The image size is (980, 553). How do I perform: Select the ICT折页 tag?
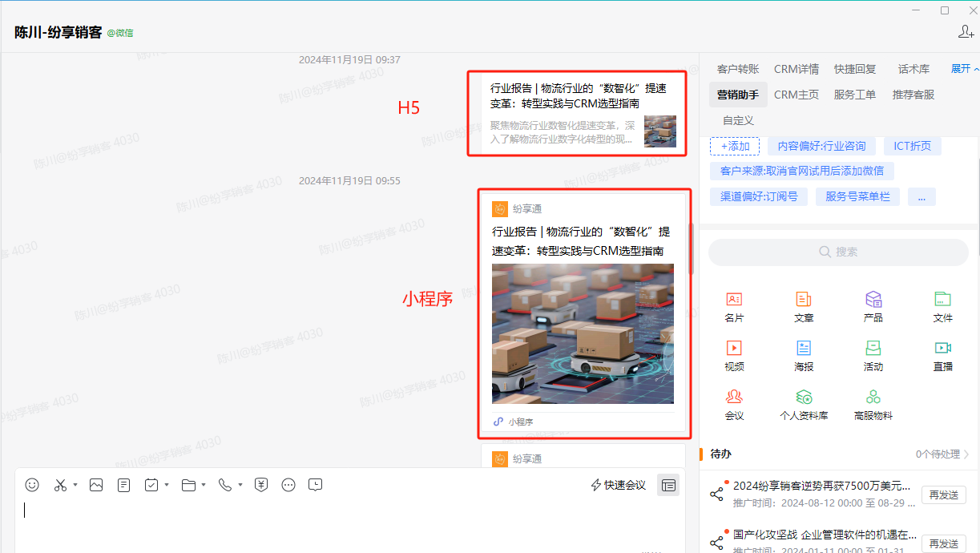pyautogui.click(x=912, y=146)
